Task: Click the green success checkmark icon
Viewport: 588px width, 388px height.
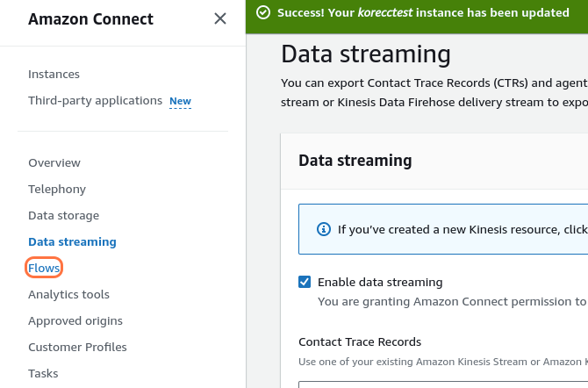Action: point(262,13)
